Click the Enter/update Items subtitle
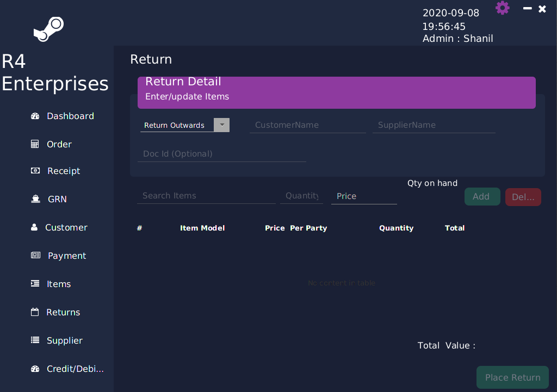Viewport: 557px width, 392px height. 187,97
